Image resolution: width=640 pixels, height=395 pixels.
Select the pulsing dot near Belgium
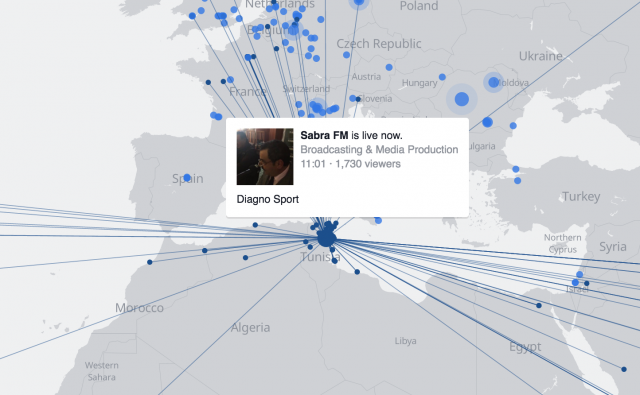coord(293,29)
